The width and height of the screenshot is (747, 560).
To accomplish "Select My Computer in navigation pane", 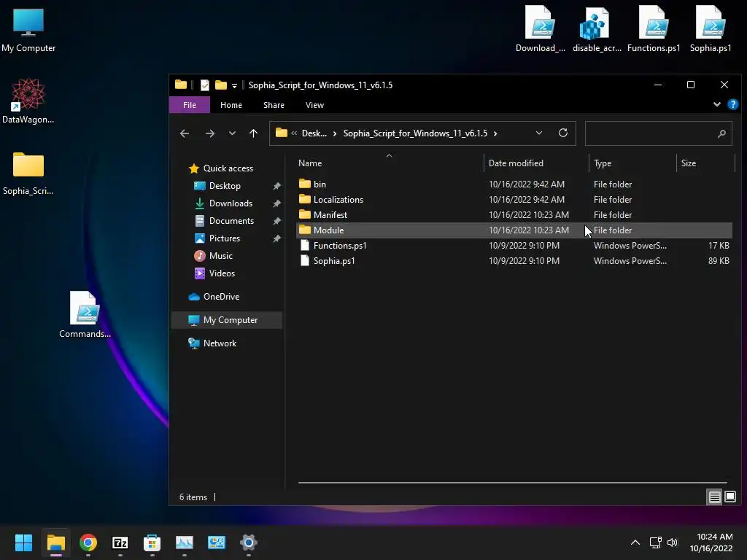I will point(227,320).
